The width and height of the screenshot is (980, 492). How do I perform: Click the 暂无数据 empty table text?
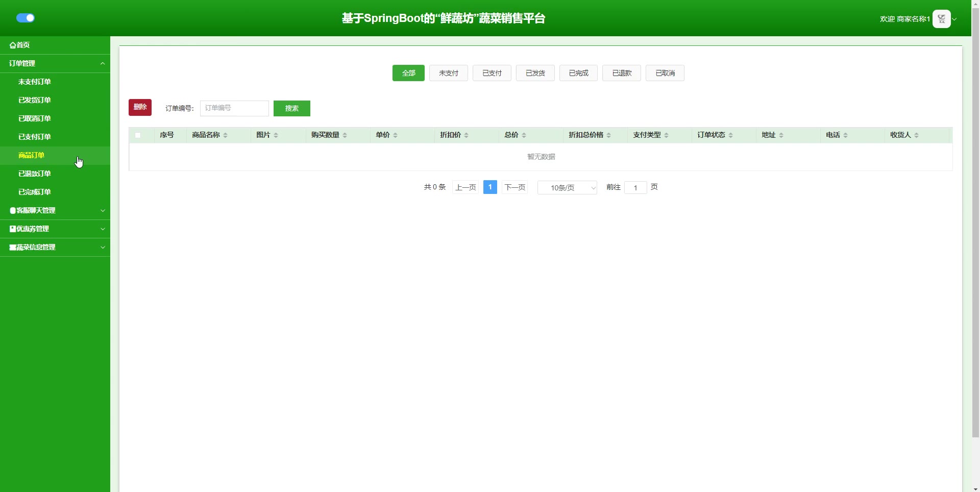click(x=541, y=157)
